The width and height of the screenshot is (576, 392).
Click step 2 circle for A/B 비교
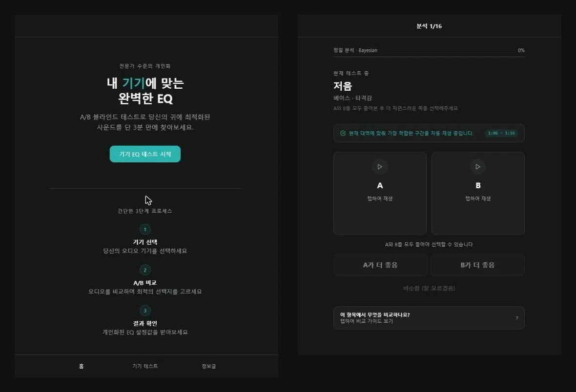tap(145, 270)
